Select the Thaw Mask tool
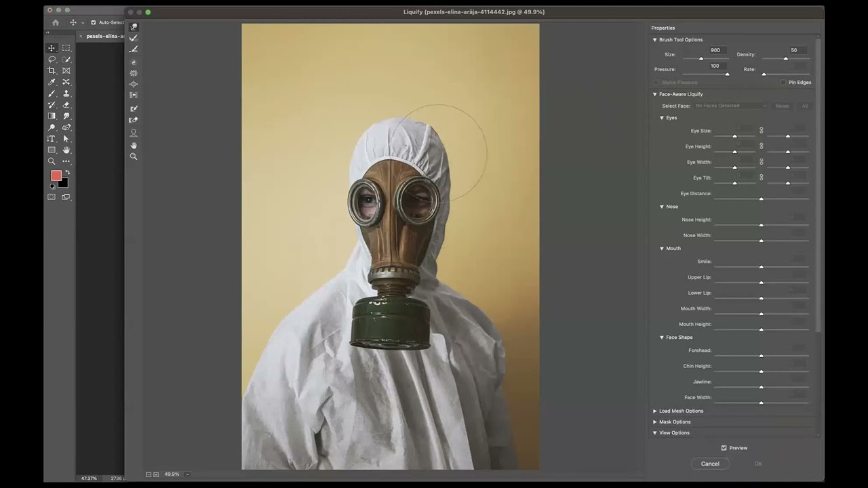 point(134,120)
